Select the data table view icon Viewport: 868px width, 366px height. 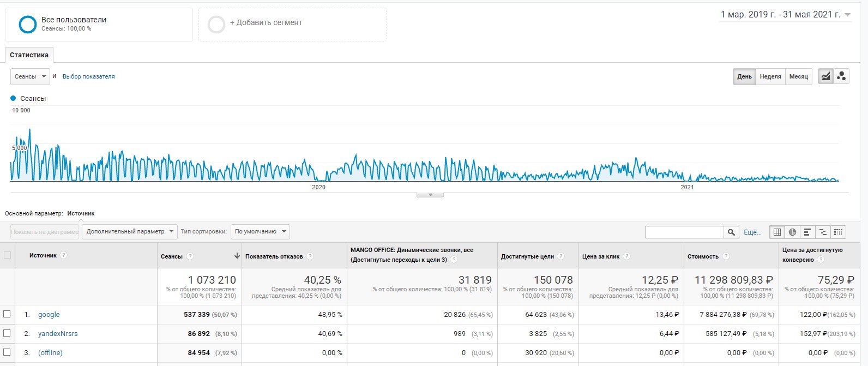(777, 232)
